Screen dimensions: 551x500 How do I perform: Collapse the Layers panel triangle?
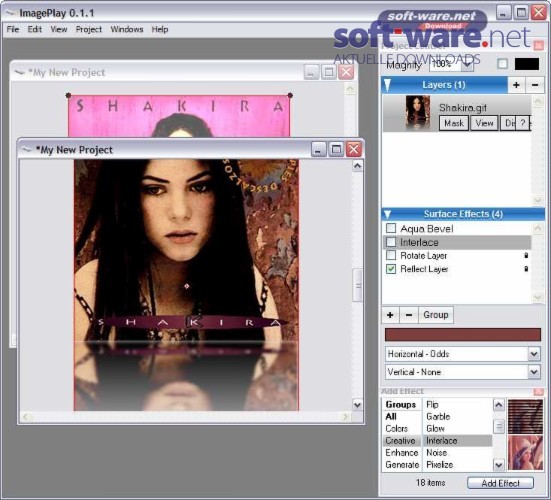tap(387, 85)
